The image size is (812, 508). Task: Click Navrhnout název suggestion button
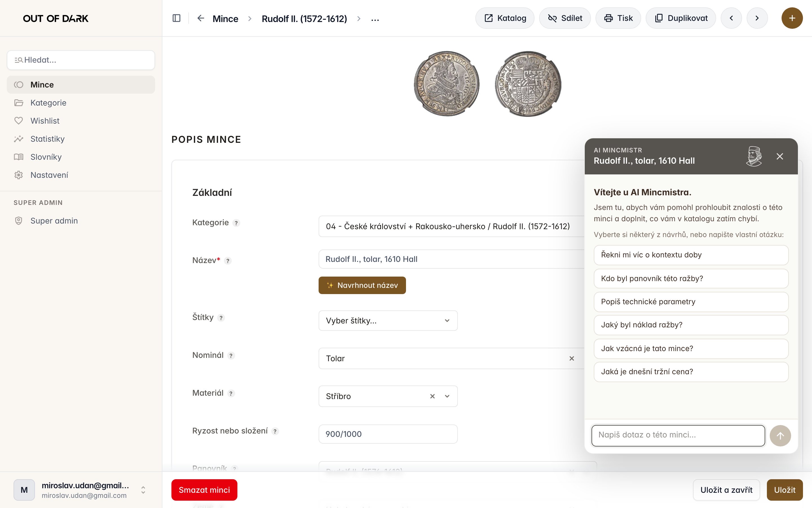pos(362,285)
